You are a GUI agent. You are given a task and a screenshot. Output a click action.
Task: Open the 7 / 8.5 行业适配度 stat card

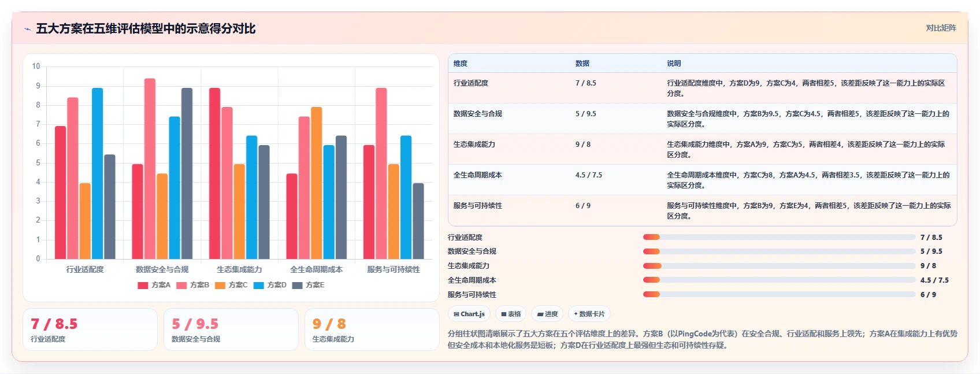pyautogui.click(x=90, y=329)
